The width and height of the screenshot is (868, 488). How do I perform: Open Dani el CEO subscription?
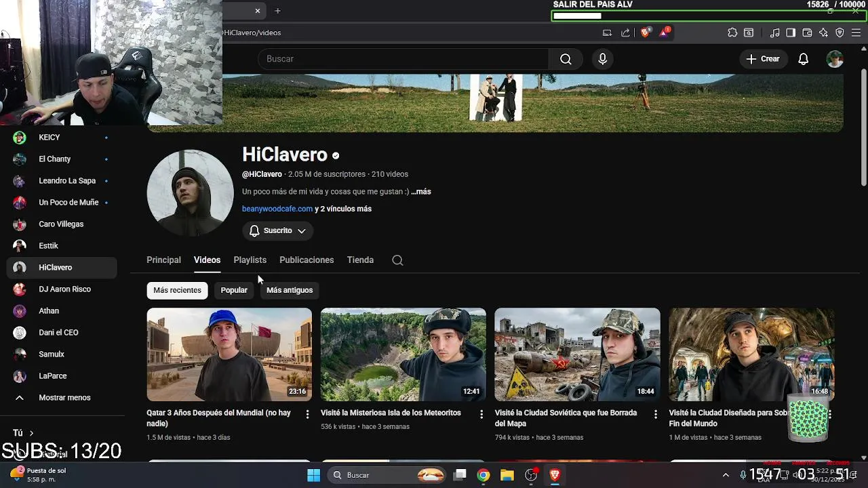click(x=61, y=333)
